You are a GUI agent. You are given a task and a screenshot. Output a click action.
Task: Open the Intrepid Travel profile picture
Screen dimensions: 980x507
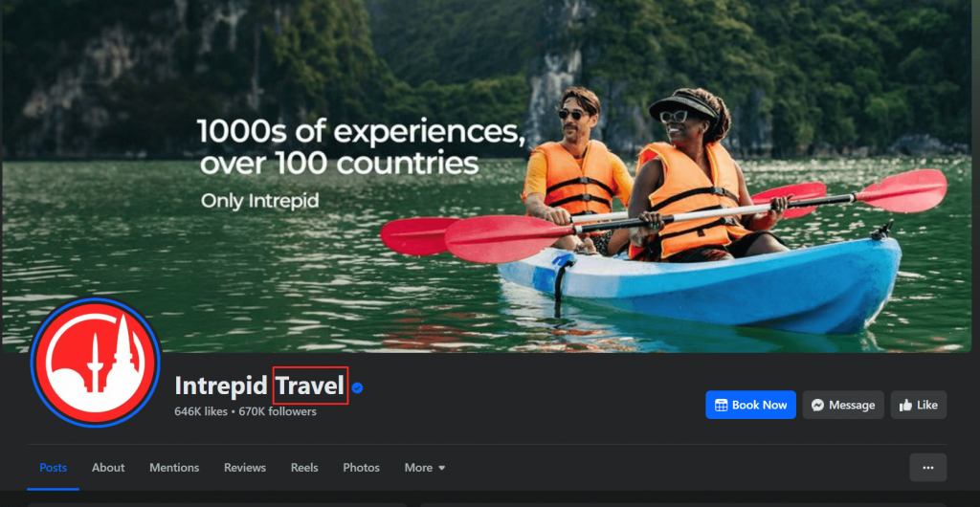(x=96, y=363)
